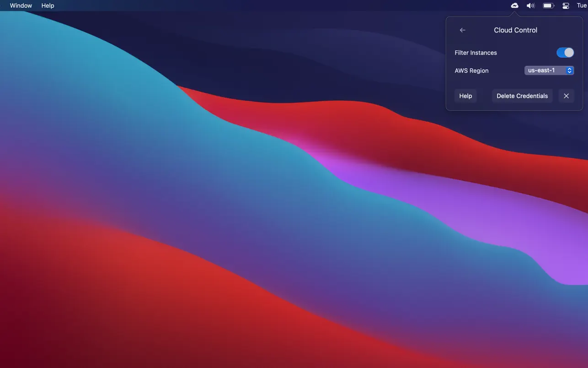The height and width of the screenshot is (368, 588).
Task: Click the Filter Instances label
Action: [x=476, y=53]
